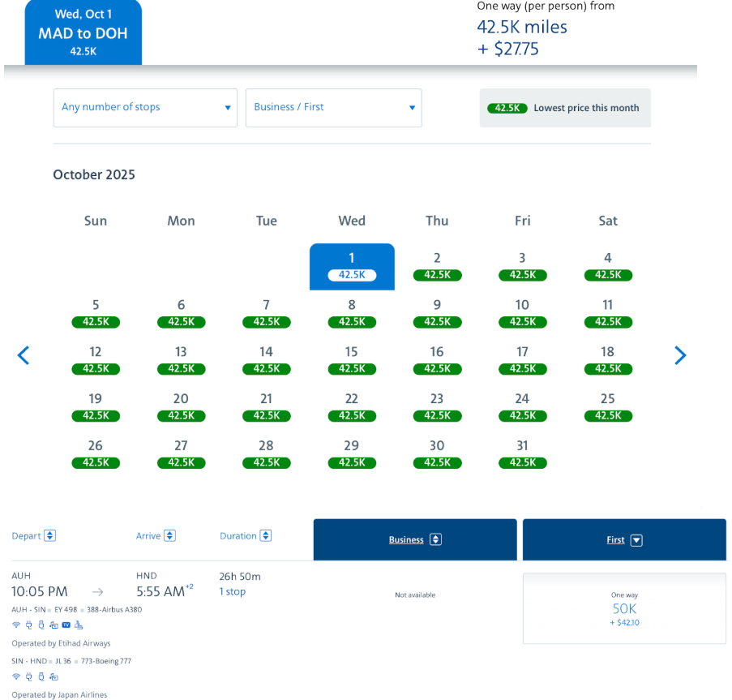Screen dimensions: 732x700
Task: Click the Wi-Fi icon for flight JL 36
Action: click(16, 676)
